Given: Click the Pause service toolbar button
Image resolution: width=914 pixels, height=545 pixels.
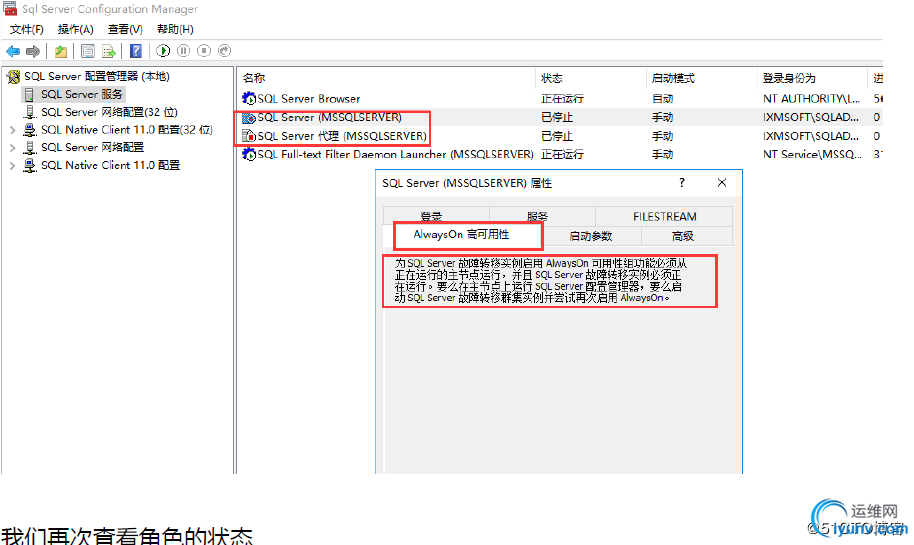Looking at the screenshot, I should [184, 51].
